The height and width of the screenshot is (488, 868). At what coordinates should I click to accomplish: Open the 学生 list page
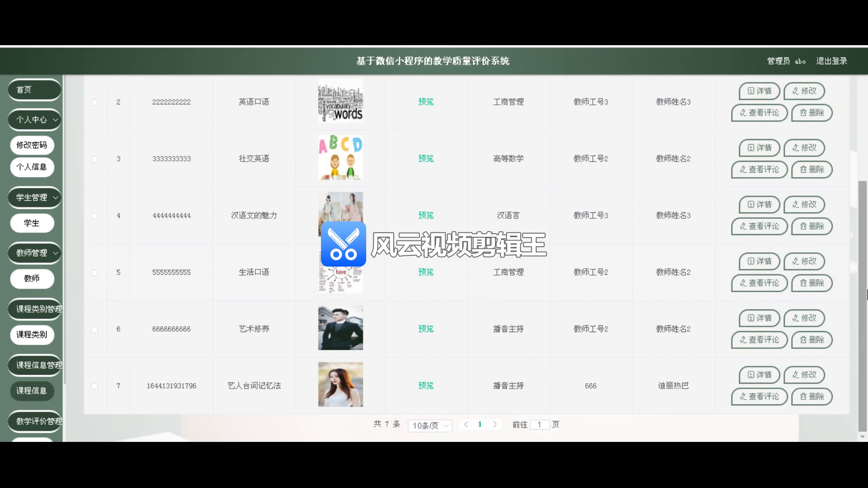coord(32,223)
